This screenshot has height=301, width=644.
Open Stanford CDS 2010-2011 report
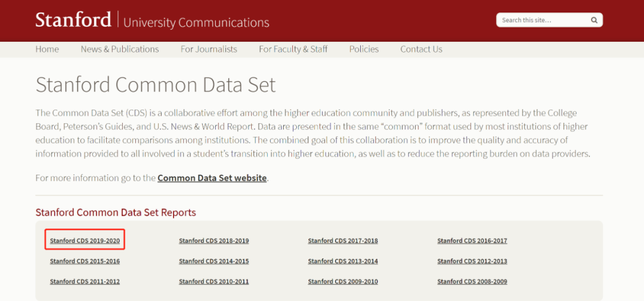click(213, 281)
